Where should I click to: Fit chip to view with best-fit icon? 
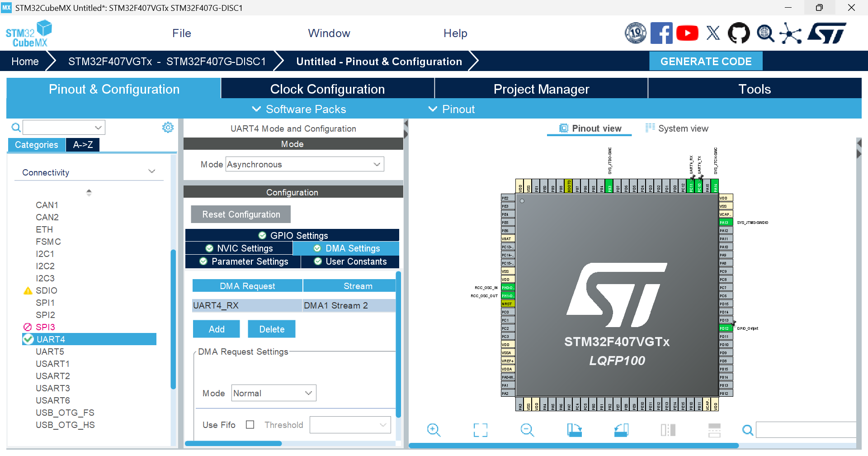[x=481, y=430]
